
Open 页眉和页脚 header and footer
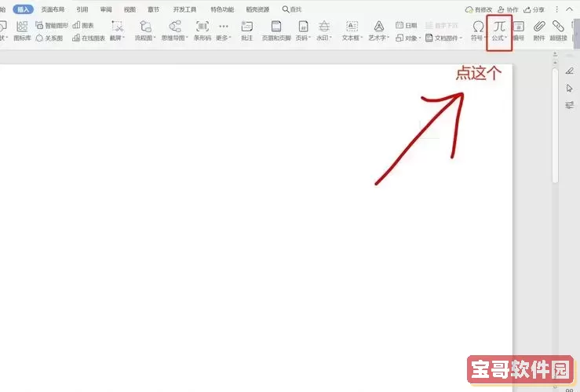coord(276,31)
